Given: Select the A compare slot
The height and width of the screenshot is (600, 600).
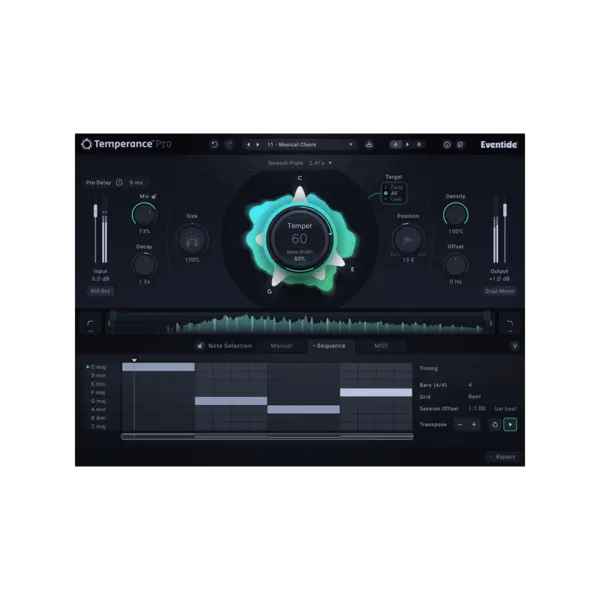Looking at the screenshot, I should tap(396, 145).
